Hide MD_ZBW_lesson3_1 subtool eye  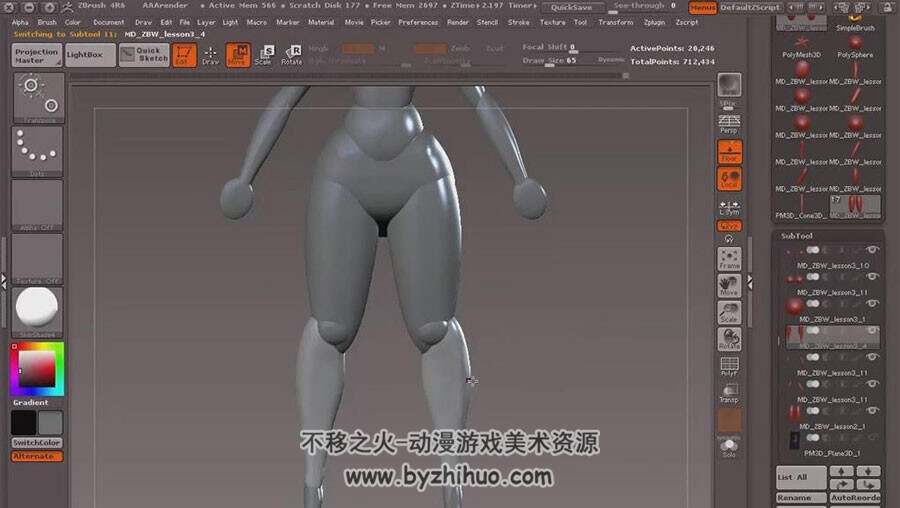pyautogui.click(x=872, y=303)
